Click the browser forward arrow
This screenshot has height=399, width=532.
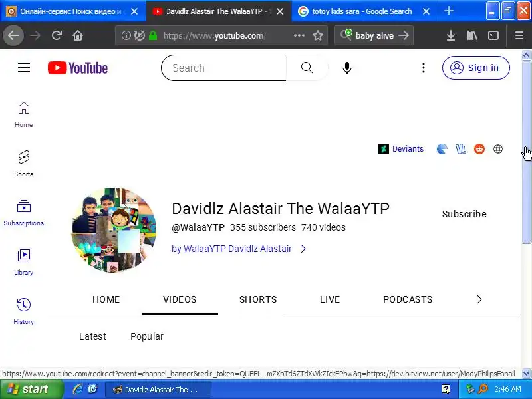click(35, 35)
